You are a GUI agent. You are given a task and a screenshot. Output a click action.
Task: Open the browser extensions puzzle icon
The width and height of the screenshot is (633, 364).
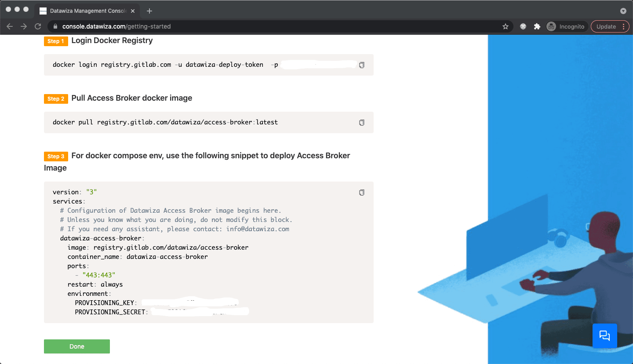pos(537,26)
